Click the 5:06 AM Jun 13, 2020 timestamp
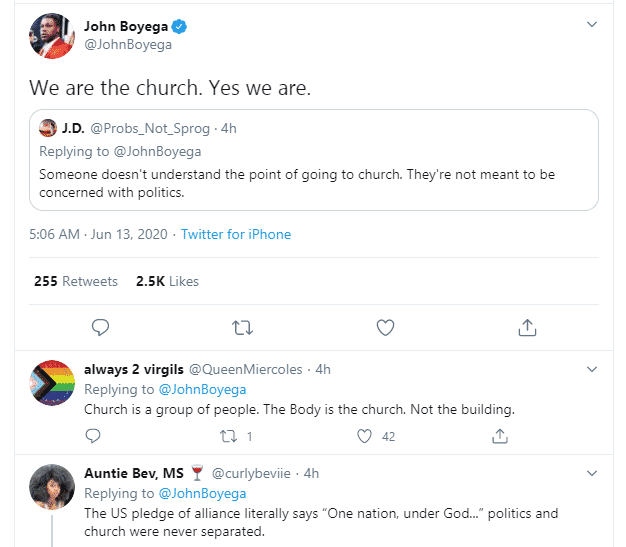 [x=99, y=234]
